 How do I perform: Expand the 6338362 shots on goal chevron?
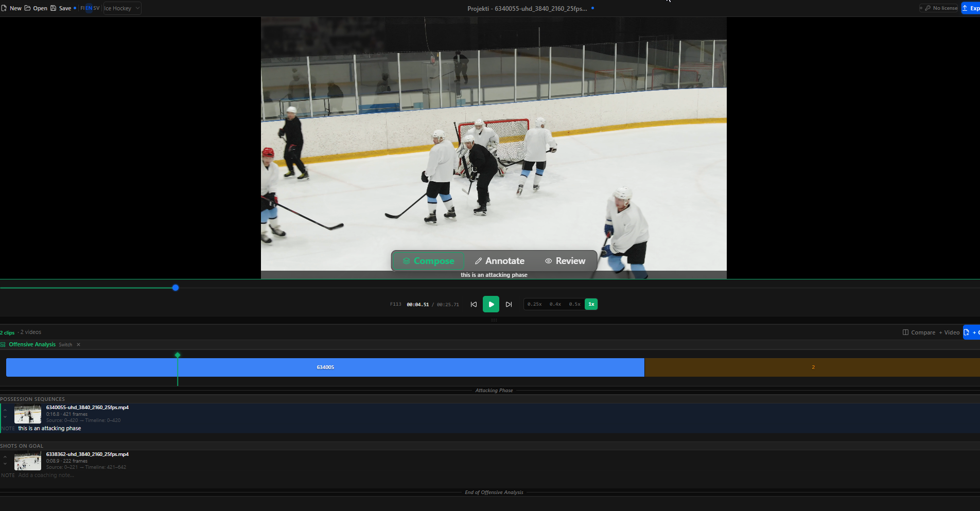(5, 463)
